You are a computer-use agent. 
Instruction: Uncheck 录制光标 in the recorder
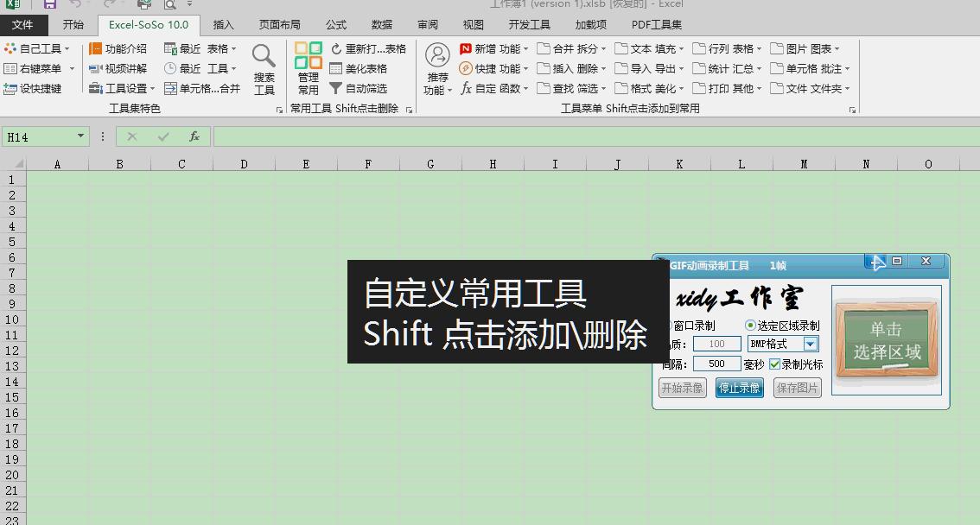775,364
